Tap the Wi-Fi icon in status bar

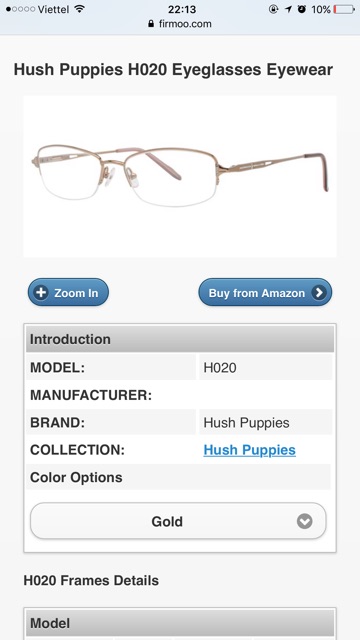click(x=80, y=9)
